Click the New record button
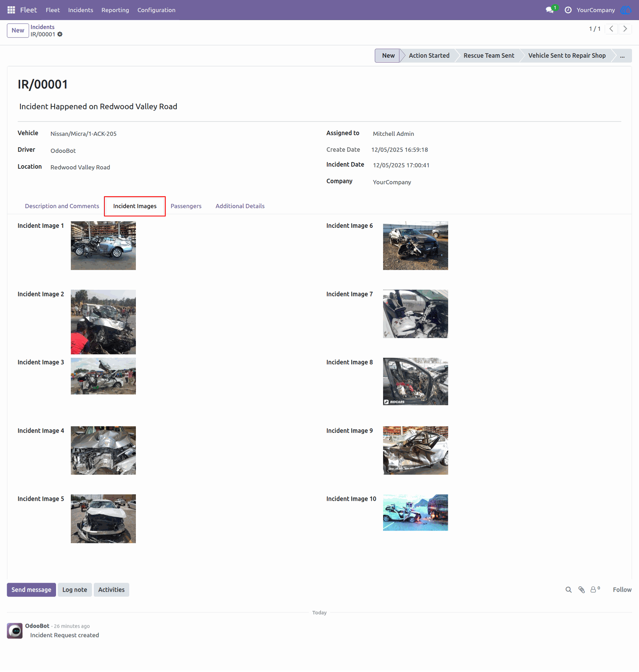The image size is (639, 672). [18, 30]
